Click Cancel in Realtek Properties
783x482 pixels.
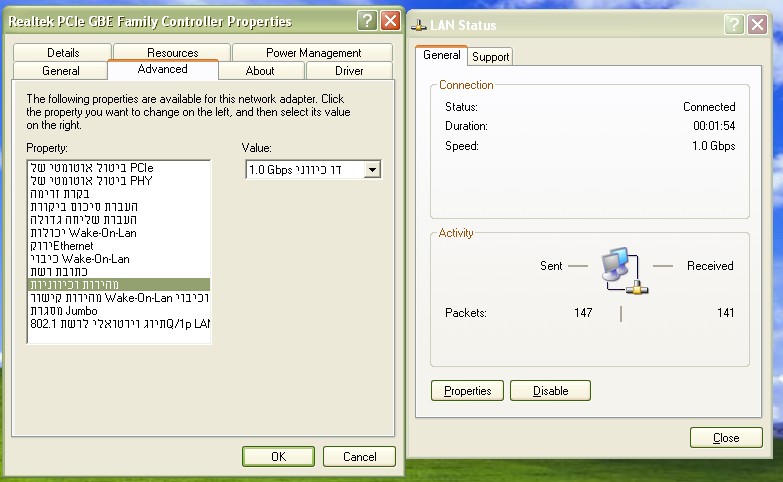(359, 456)
